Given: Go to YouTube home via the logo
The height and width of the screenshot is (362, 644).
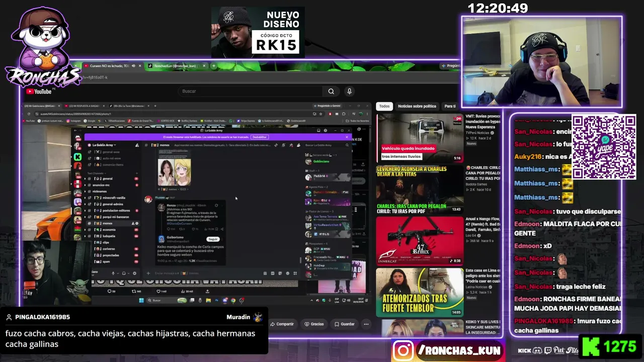Looking at the screenshot, I should [x=39, y=92].
